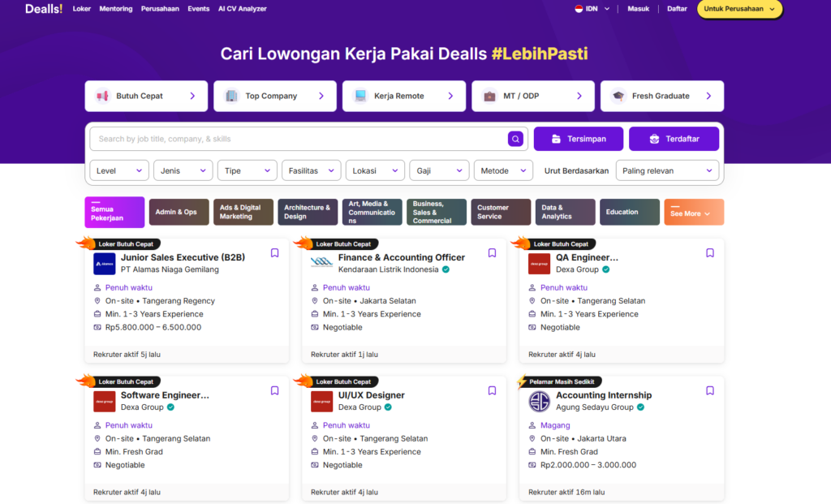Click the Butuh Cepat megaphone icon

pyautogui.click(x=102, y=96)
